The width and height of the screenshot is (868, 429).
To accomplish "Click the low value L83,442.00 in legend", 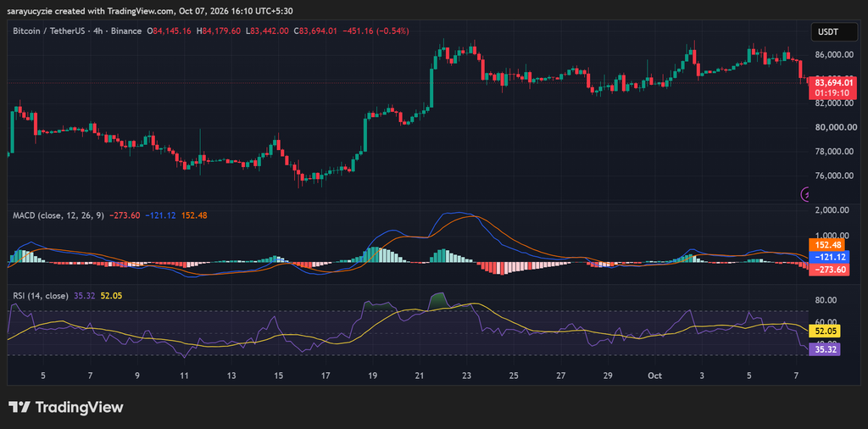I will click(266, 31).
